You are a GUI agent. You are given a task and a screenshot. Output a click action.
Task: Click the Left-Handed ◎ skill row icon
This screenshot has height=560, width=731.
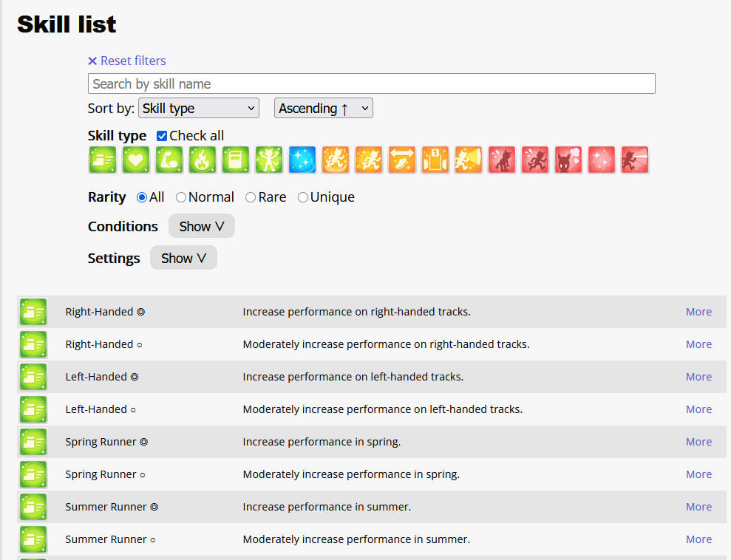pos(33,377)
